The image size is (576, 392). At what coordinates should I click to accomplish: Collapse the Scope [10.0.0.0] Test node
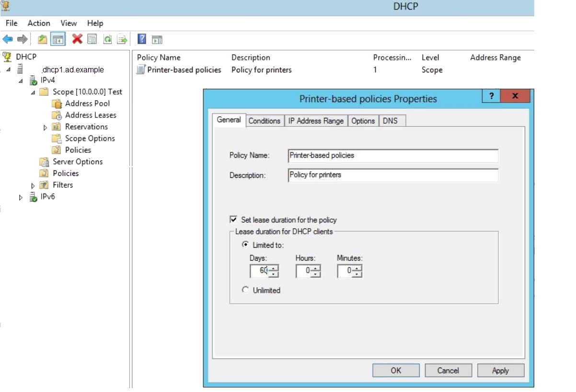pos(33,92)
